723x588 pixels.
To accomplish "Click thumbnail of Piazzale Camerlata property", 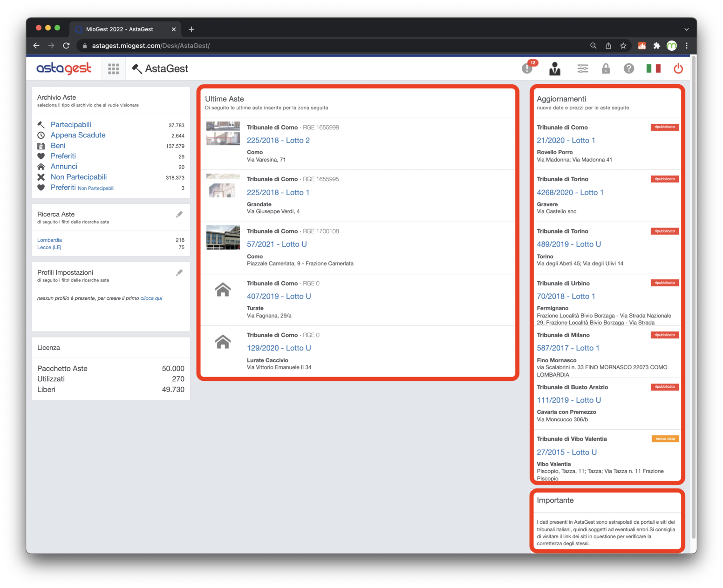I will tap(223, 238).
